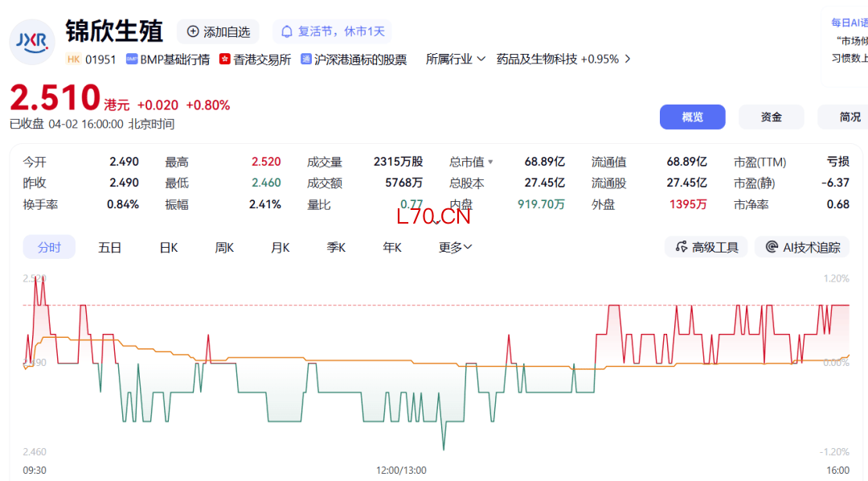
Task: Click the AI技术追踪 spiral icon
Action: [x=772, y=247]
